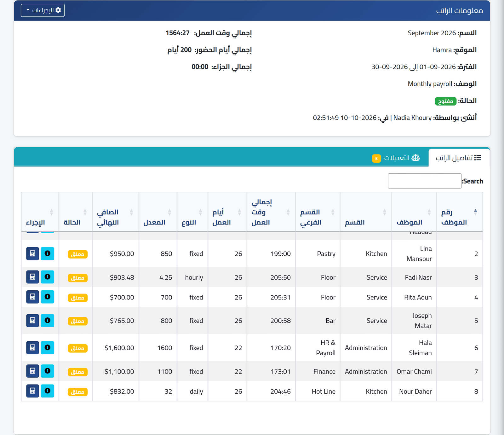Show info for Nour Daher's payroll
The image size is (504, 435).
[x=48, y=391]
